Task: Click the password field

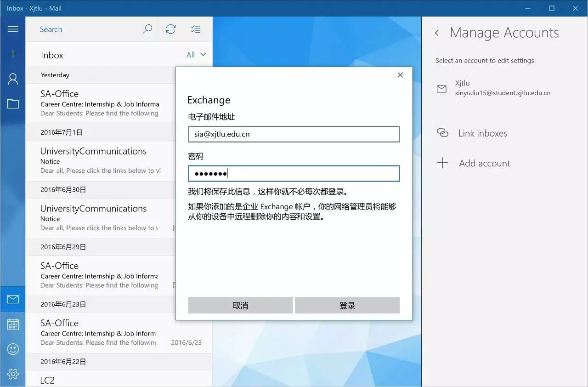Action: (294, 174)
